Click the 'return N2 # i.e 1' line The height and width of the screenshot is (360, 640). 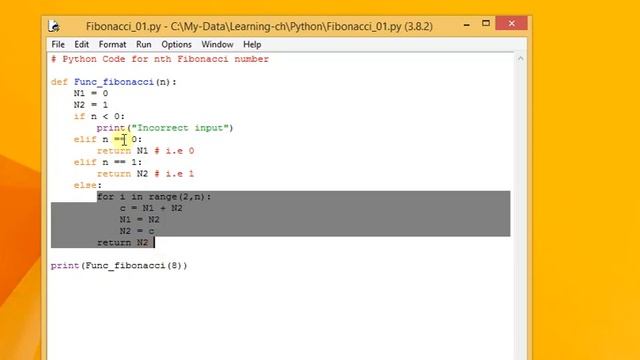click(x=145, y=174)
